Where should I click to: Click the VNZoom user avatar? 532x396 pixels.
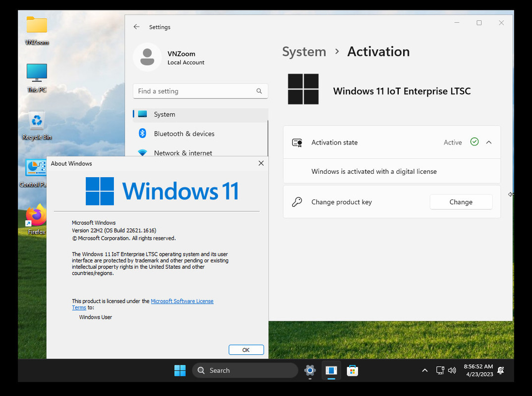(x=147, y=57)
